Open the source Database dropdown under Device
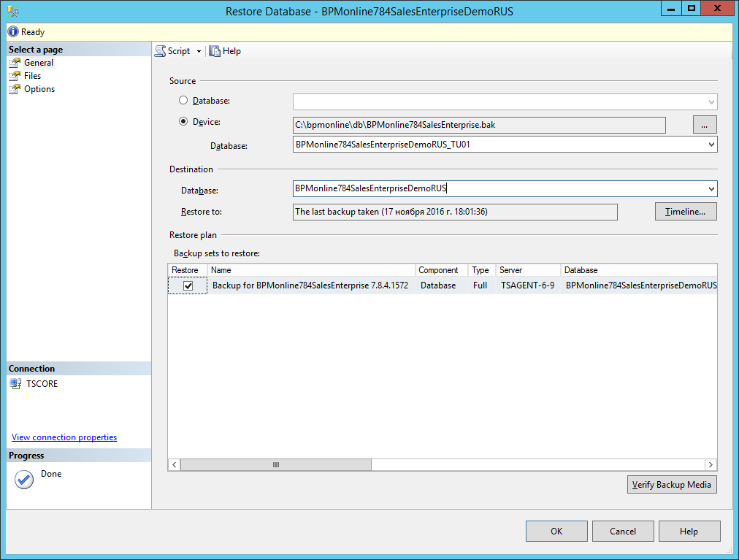The image size is (739, 560). [x=711, y=145]
